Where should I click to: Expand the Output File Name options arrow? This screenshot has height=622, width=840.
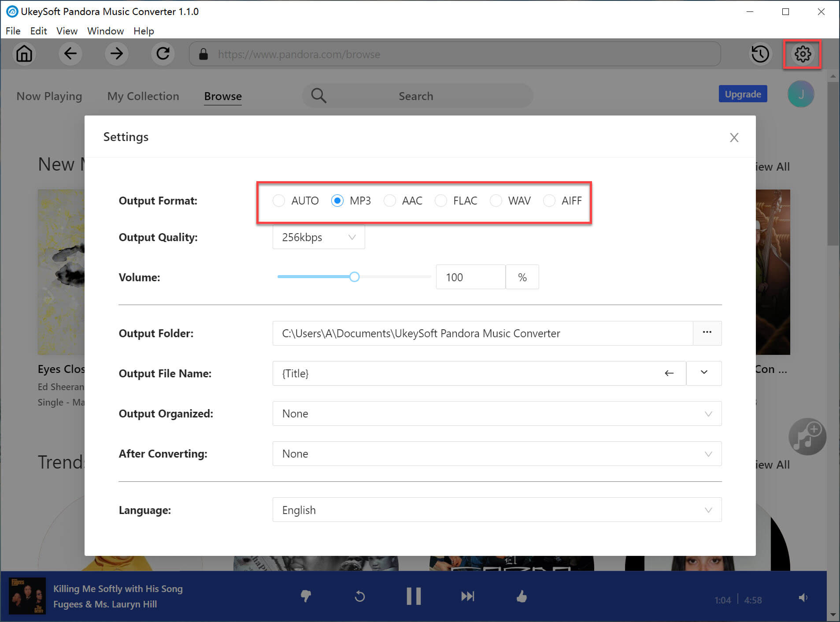tap(704, 373)
